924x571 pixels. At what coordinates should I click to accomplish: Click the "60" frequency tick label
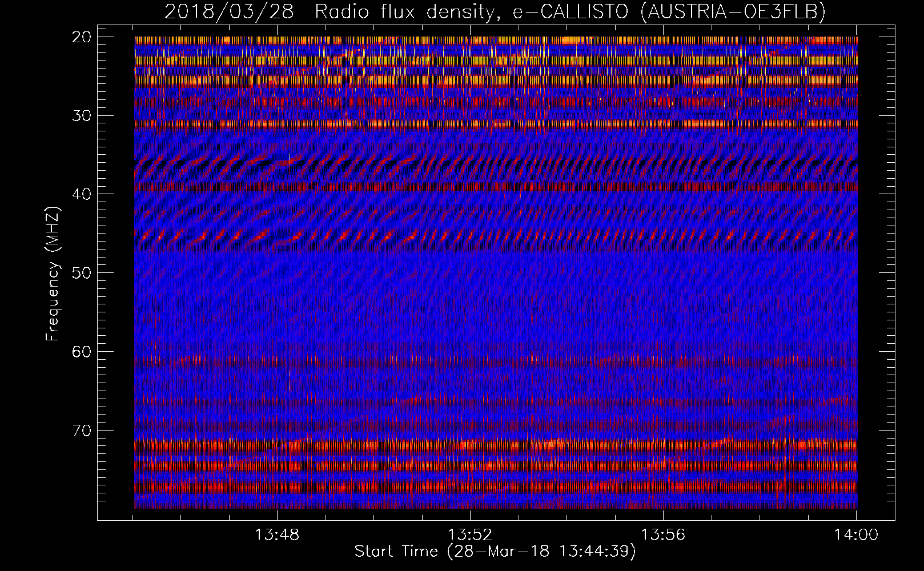82,352
